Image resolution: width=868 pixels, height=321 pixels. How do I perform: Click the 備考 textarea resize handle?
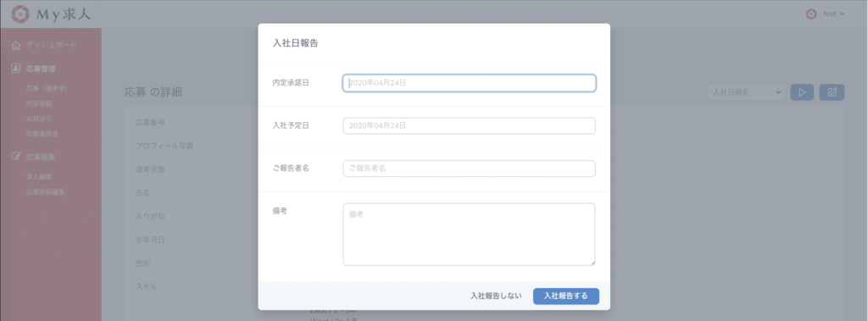pyautogui.click(x=593, y=263)
